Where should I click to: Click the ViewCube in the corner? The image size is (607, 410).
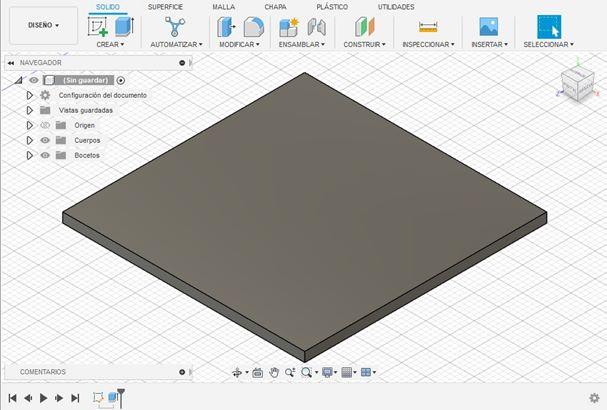tap(577, 83)
